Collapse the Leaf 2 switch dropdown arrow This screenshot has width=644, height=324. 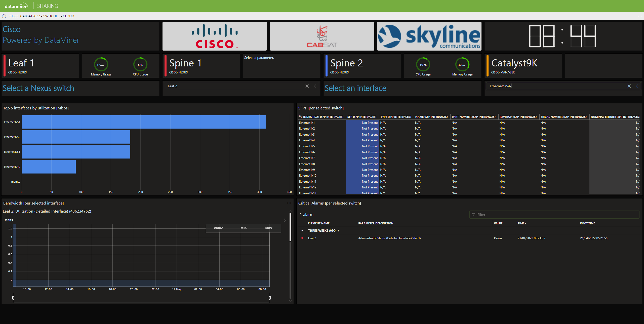tap(315, 86)
